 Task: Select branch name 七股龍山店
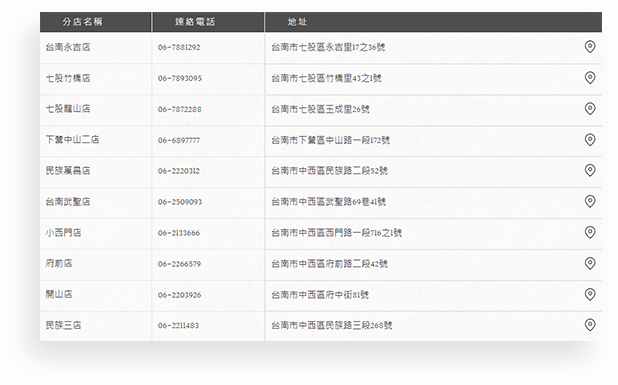coord(68,109)
